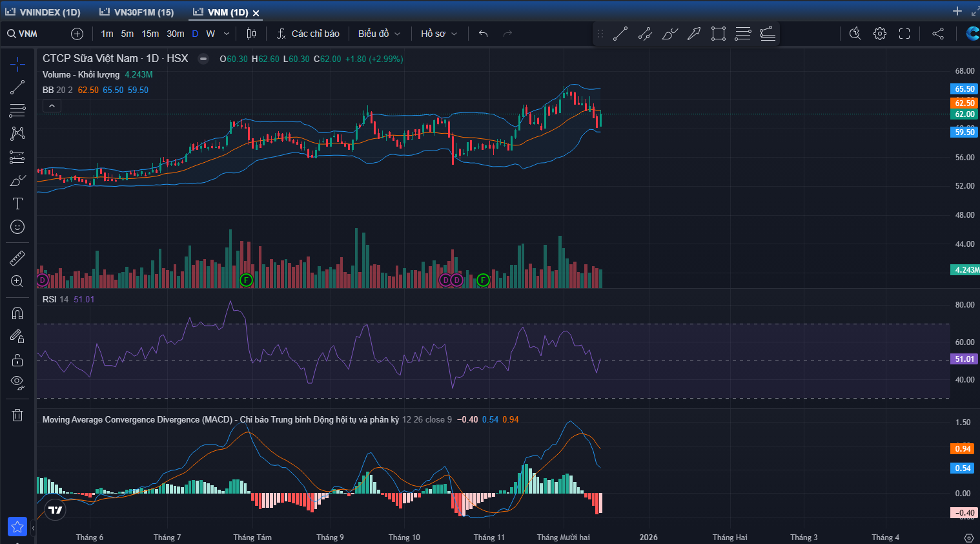Click the undo arrow in top toolbar
Viewport: 980px width, 544px height.
[x=483, y=34]
